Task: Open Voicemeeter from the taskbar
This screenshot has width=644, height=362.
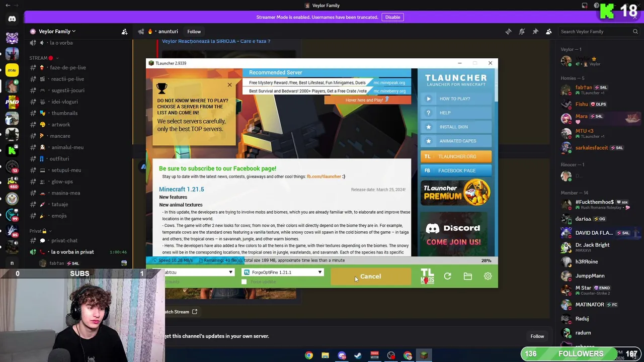Action: [374, 355]
